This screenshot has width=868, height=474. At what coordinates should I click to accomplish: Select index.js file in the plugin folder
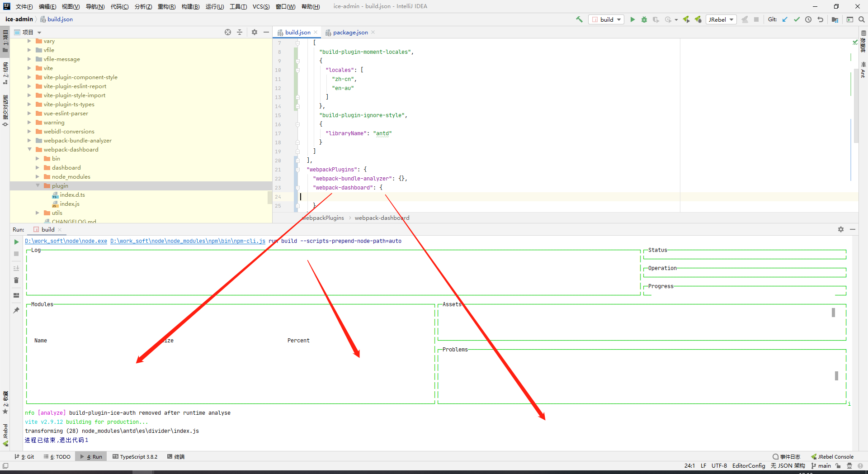pyautogui.click(x=70, y=204)
